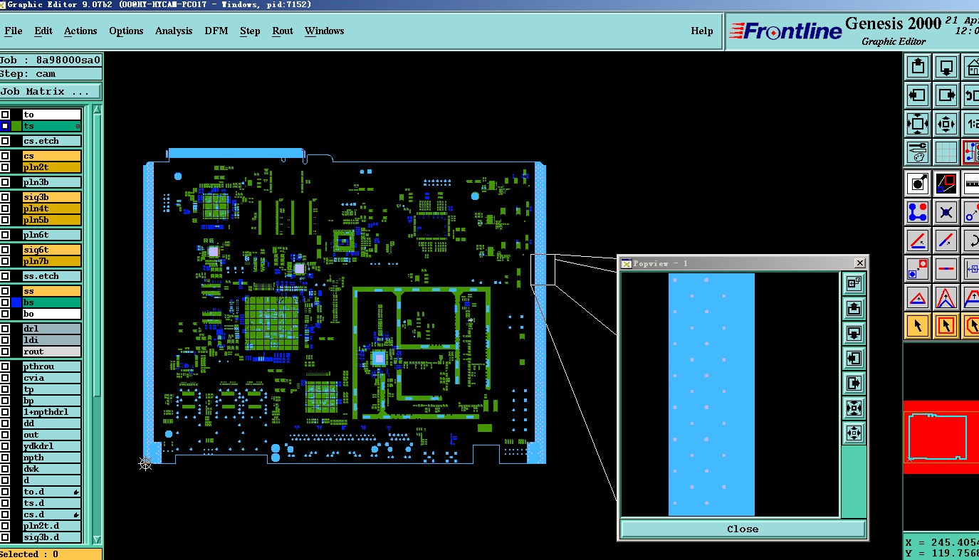The image size is (979, 560).
Task: Click the green color swatch of layer 'ts'
Action: [x=16, y=126]
